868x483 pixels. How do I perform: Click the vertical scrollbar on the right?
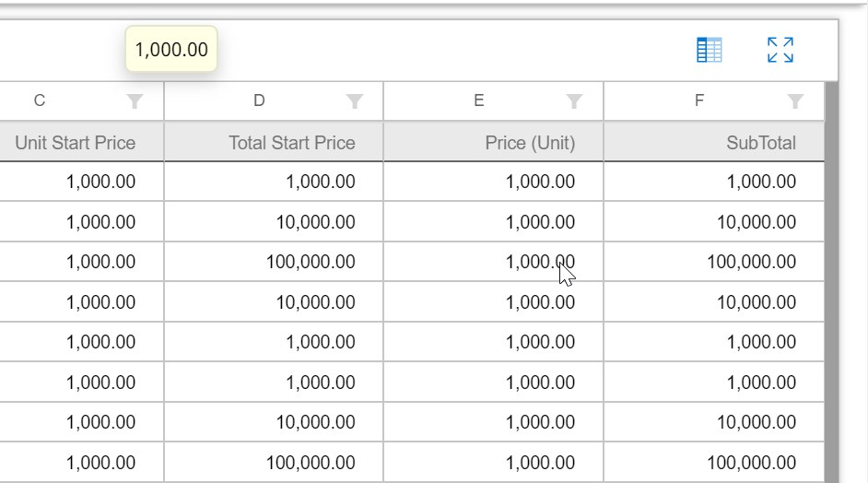coord(831,277)
